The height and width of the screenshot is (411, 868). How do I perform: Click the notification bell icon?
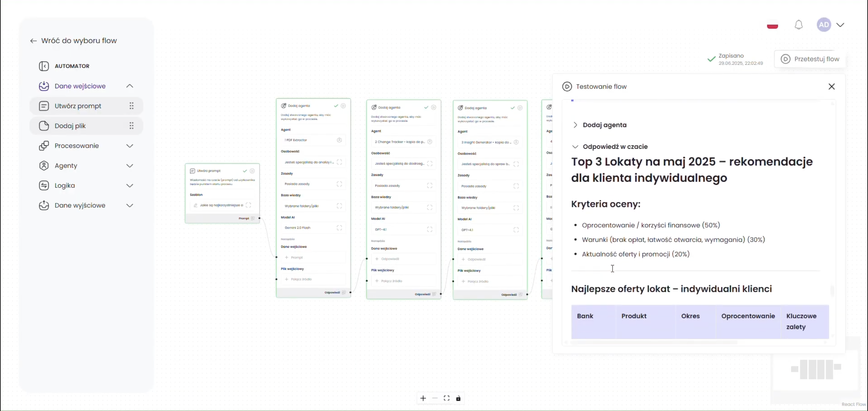pyautogui.click(x=798, y=25)
